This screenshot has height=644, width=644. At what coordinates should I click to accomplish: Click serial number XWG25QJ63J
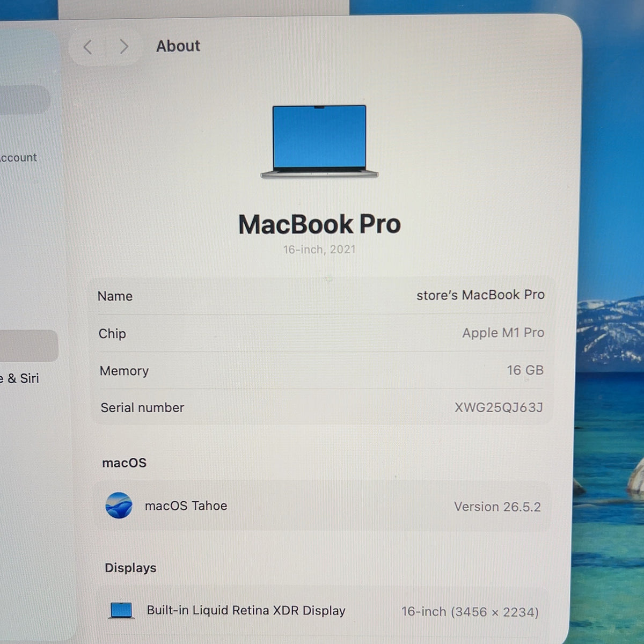pos(499,407)
